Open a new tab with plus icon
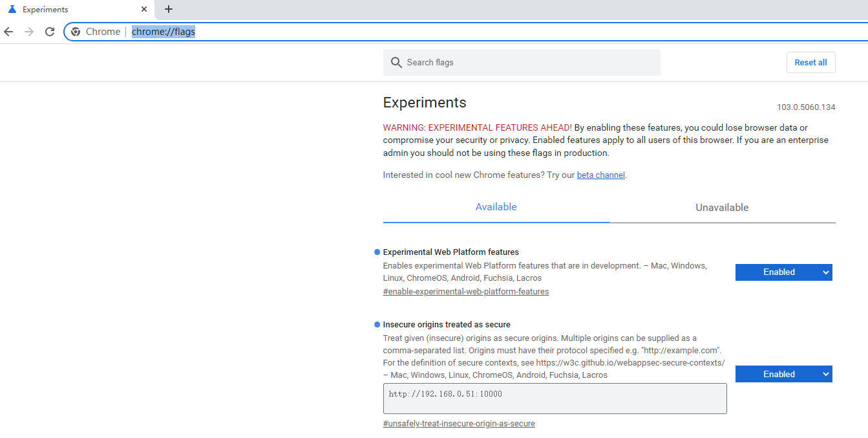Screen dimensions: 868x438 pos(169,9)
